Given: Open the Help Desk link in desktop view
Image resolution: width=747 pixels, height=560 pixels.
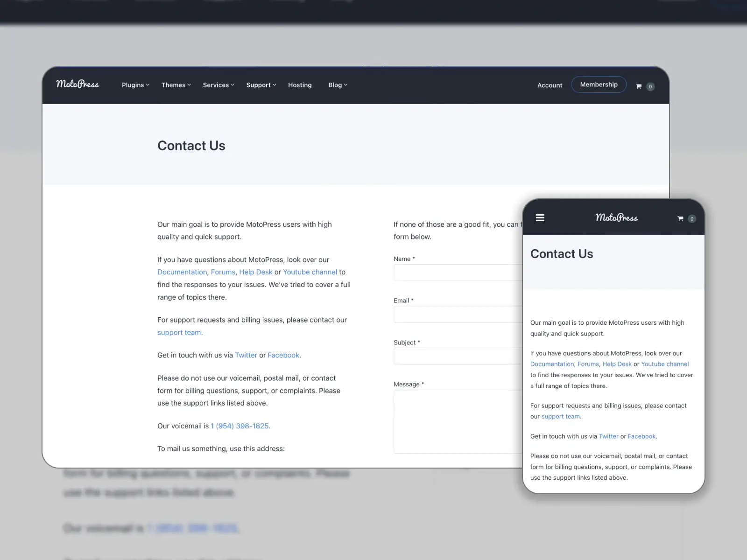Looking at the screenshot, I should 256,272.
